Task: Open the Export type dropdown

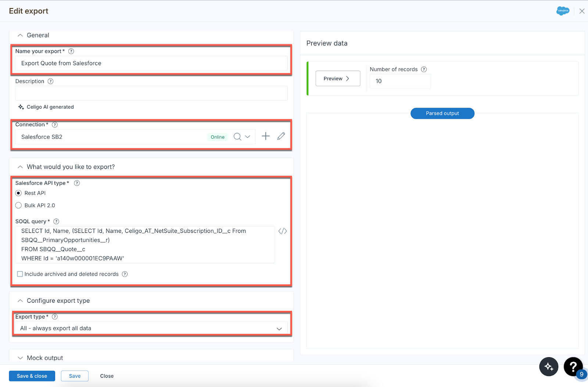Action: pyautogui.click(x=151, y=328)
